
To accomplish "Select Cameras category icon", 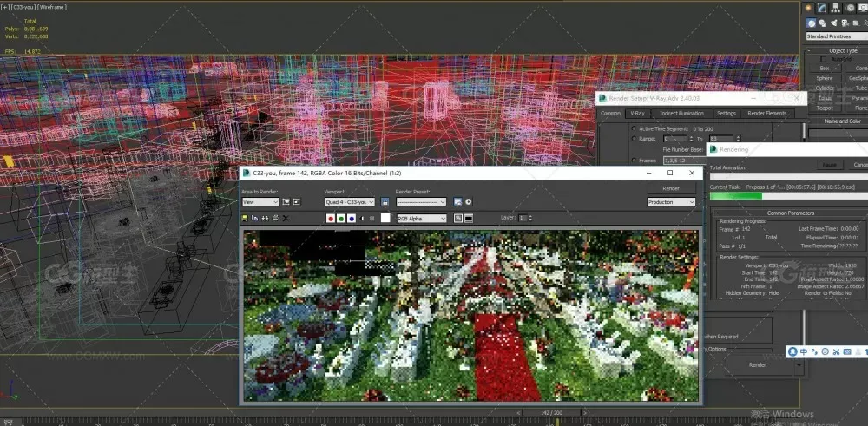I will pos(845,23).
